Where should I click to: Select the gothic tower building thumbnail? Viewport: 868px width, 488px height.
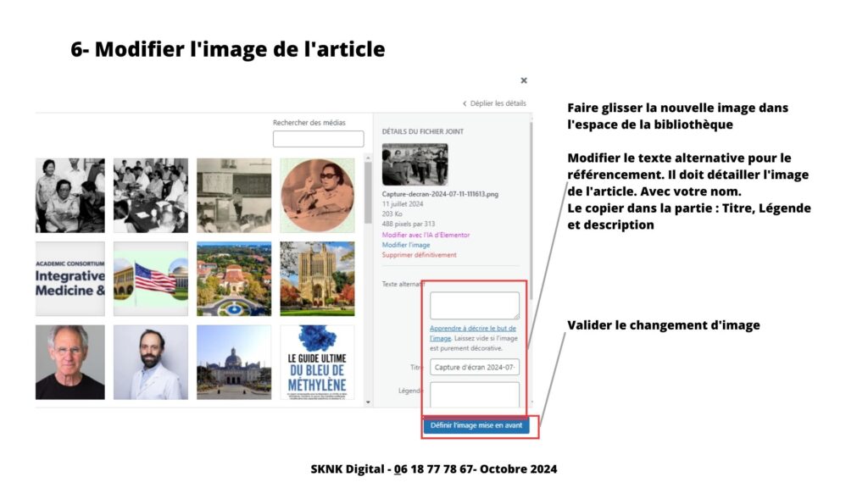point(317,279)
